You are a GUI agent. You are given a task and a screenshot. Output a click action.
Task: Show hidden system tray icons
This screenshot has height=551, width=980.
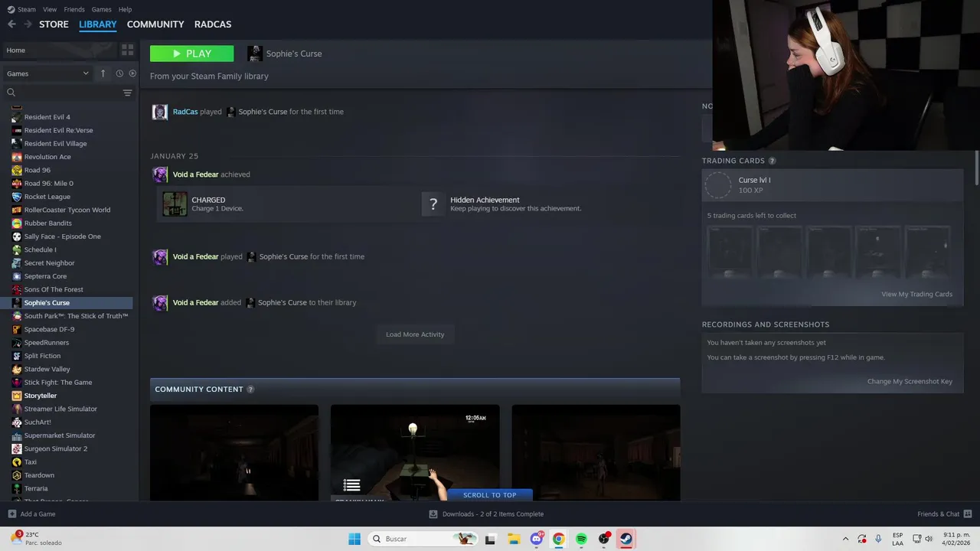point(845,539)
